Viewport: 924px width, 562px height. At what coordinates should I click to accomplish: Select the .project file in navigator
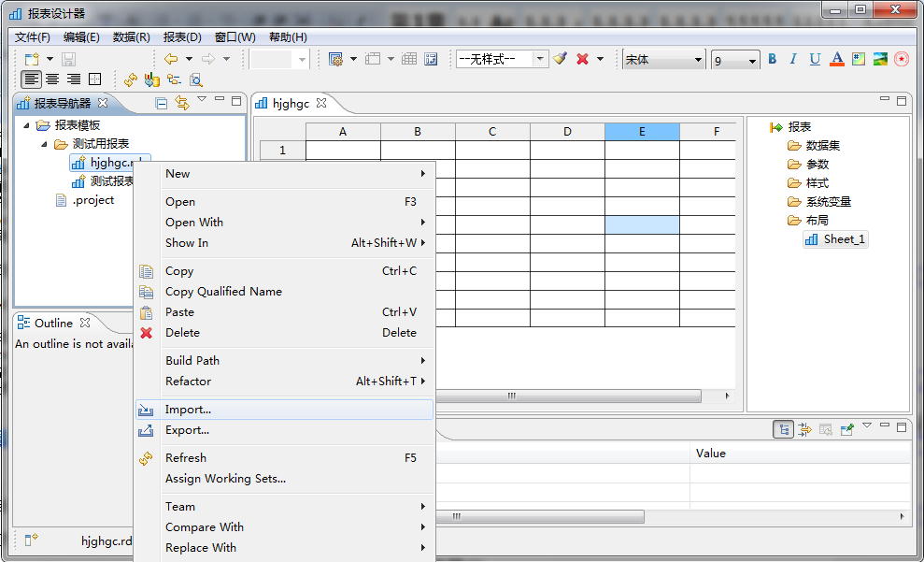click(85, 200)
